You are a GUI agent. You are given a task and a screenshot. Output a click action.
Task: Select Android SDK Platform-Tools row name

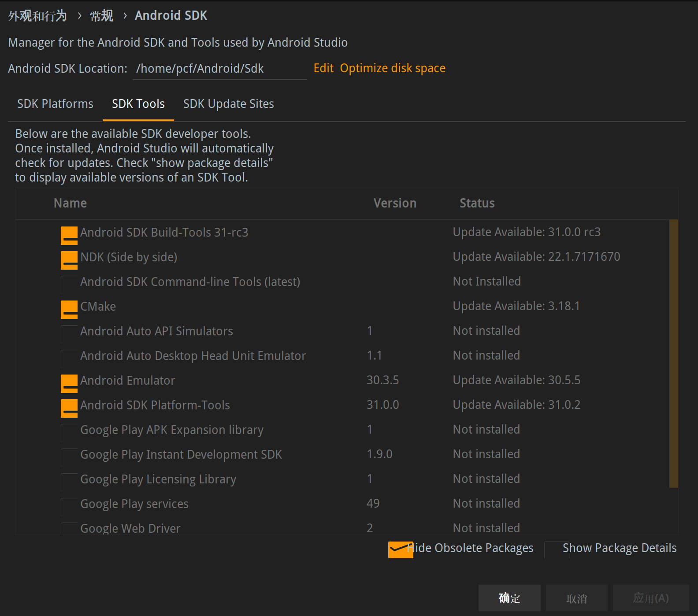tap(155, 405)
